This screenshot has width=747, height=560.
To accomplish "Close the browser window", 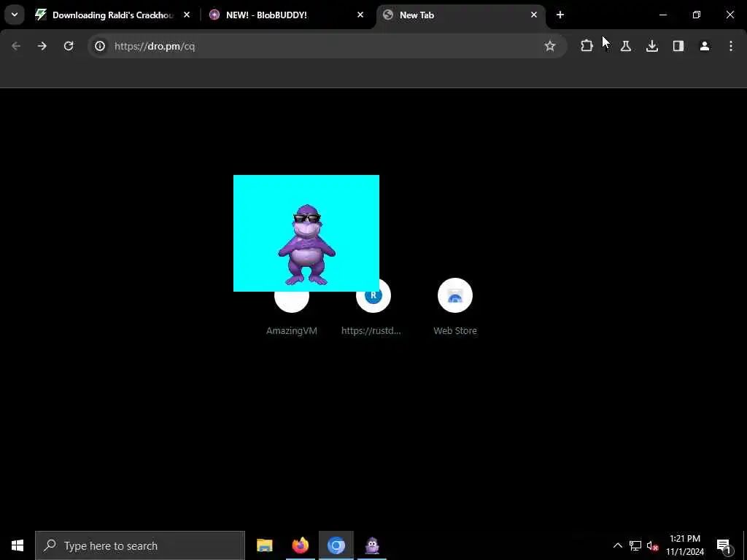I will (729, 15).
